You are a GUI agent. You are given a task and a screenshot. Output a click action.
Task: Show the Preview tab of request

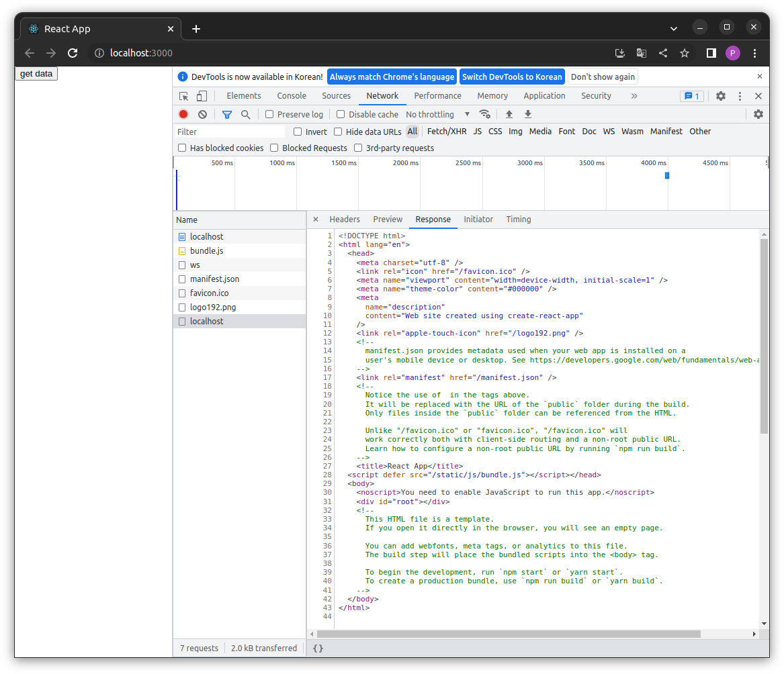tap(388, 220)
